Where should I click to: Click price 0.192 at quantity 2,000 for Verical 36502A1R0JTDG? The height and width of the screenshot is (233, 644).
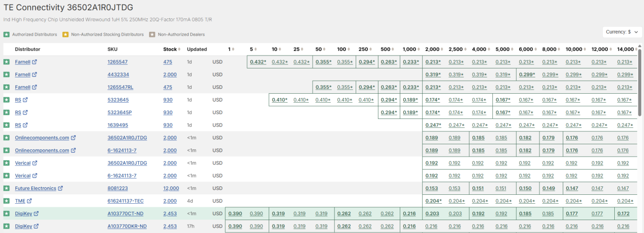tap(431, 163)
